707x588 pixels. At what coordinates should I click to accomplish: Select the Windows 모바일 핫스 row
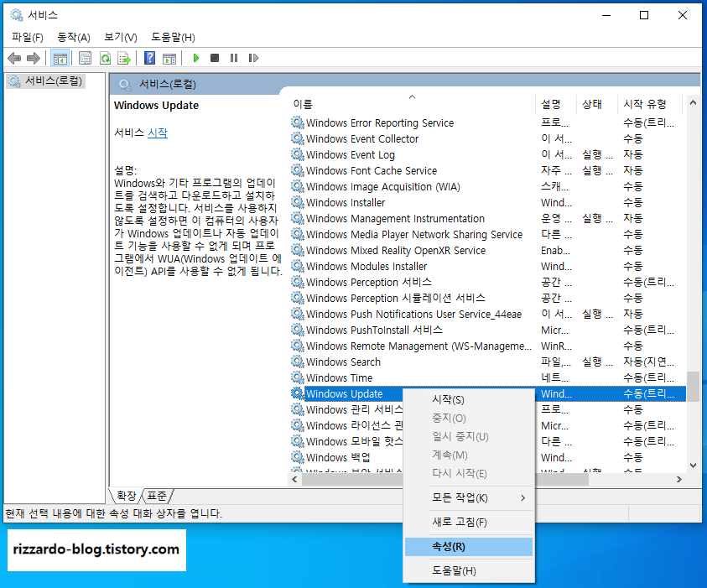354,441
